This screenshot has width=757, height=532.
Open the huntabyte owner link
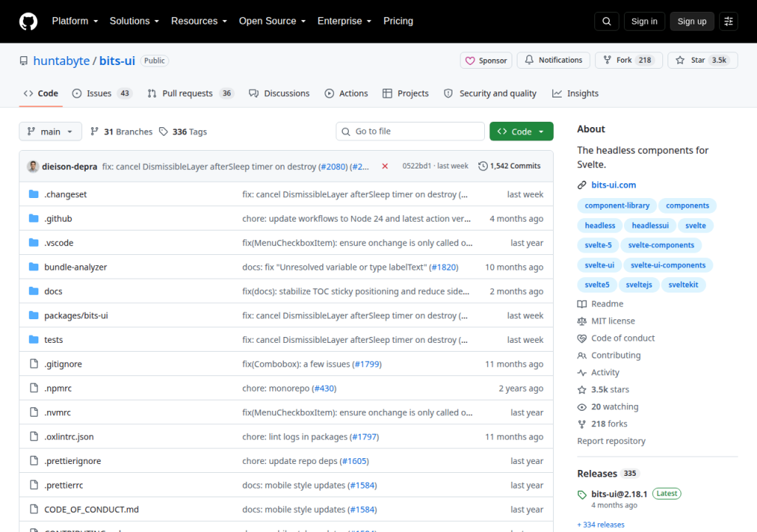pyautogui.click(x=61, y=61)
